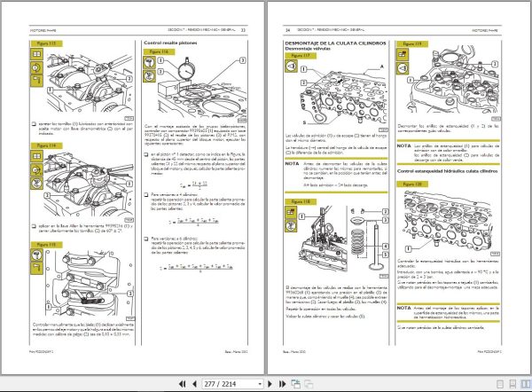Click the previous view button in bottom toolbar
The image size is (532, 392).
pyautogui.click(x=296, y=384)
